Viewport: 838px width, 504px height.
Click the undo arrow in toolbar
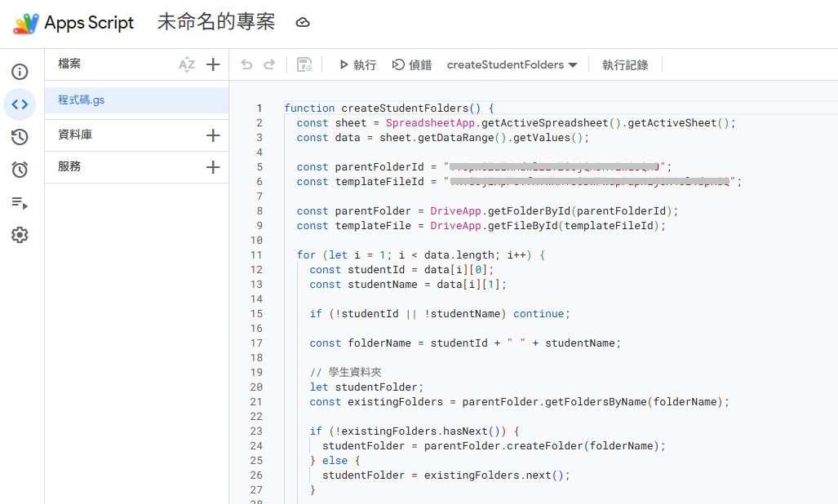click(x=246, y=64)
